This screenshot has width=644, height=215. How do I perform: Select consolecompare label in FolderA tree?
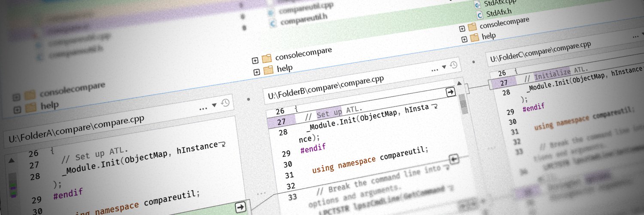[x=72, y=89]
